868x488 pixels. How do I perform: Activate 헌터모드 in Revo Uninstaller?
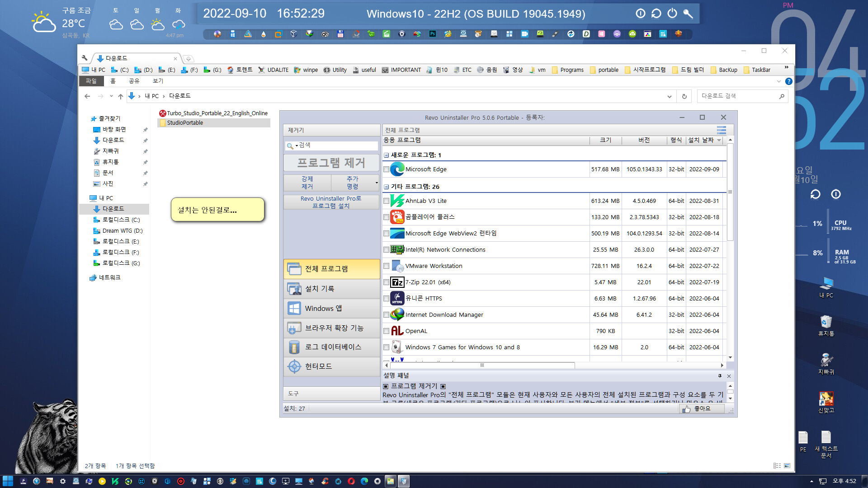[x=331, y=366]
